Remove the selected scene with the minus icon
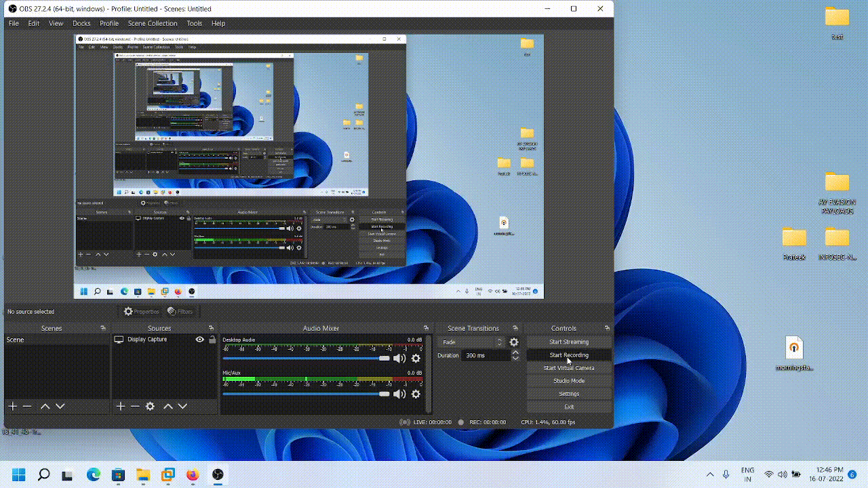This screenshot has width=868, height=488. (27, 406)
